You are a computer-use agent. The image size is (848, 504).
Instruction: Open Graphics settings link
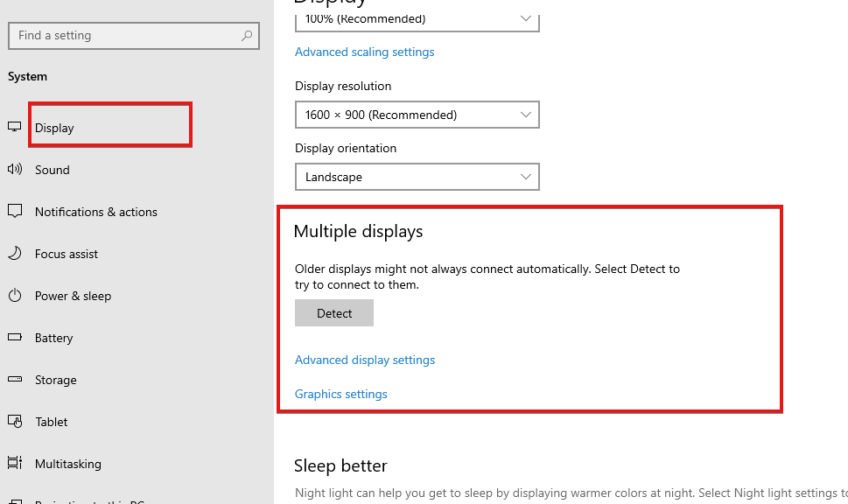[x=341, y=394]
